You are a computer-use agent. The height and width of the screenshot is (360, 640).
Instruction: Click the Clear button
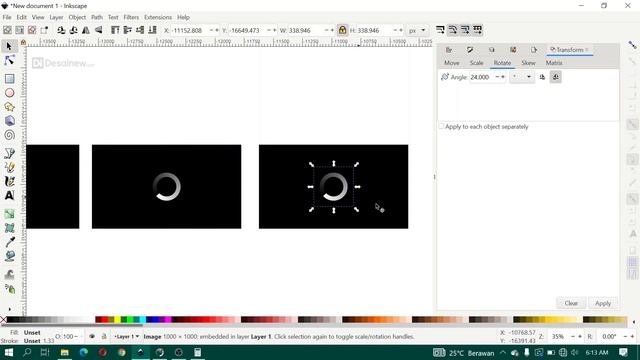(571, 303)
